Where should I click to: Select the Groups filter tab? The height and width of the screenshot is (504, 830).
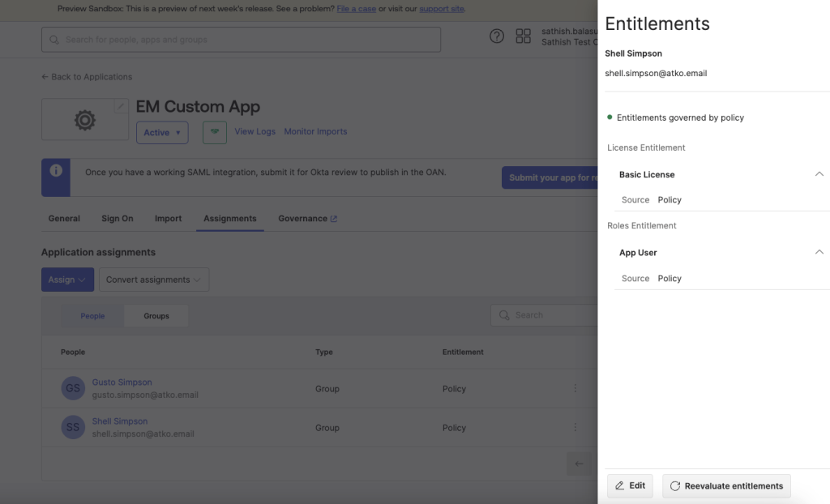156,315
